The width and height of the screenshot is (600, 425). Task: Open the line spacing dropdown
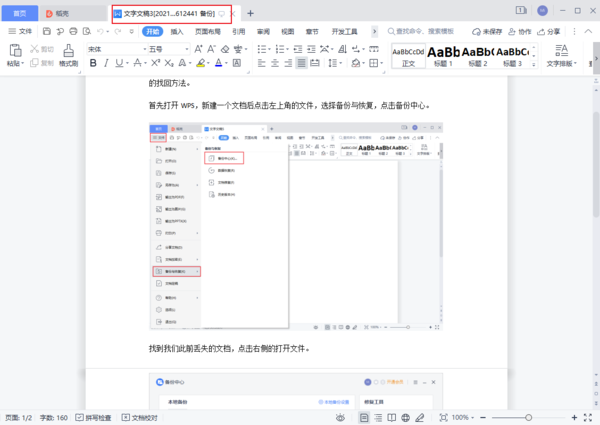pos(341,64)
